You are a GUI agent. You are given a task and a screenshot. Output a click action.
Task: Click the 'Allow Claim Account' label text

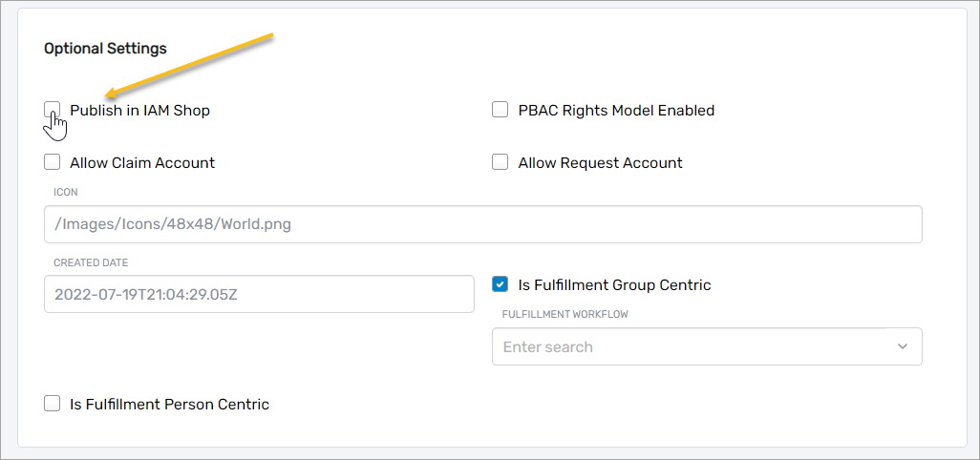coord(142,162)
